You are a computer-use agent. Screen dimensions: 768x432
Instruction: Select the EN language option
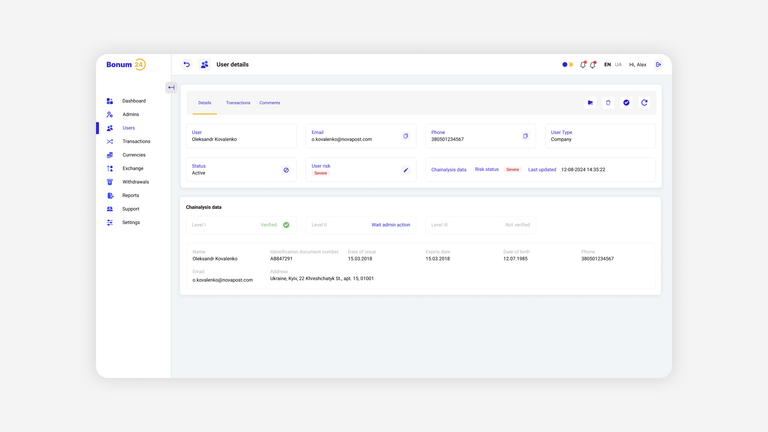tap(607, 65)
